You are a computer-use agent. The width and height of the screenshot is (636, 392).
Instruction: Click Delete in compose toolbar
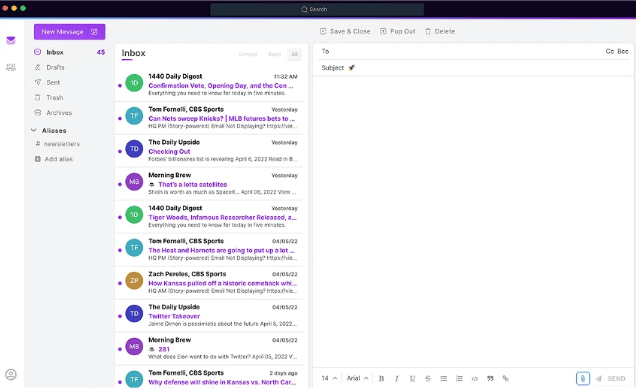[440, 31]
